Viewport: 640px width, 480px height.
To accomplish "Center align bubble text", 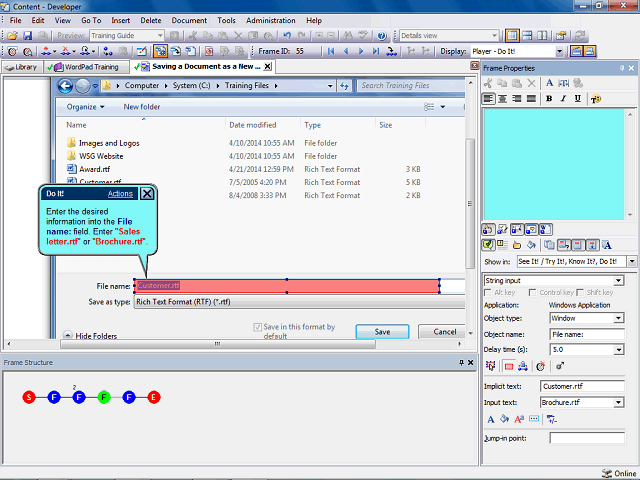I will click(502, 99).
